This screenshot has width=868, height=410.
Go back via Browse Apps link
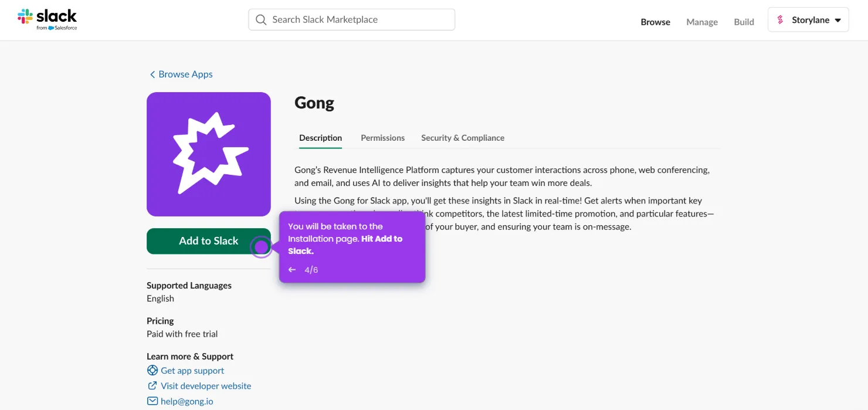(181, 74)
